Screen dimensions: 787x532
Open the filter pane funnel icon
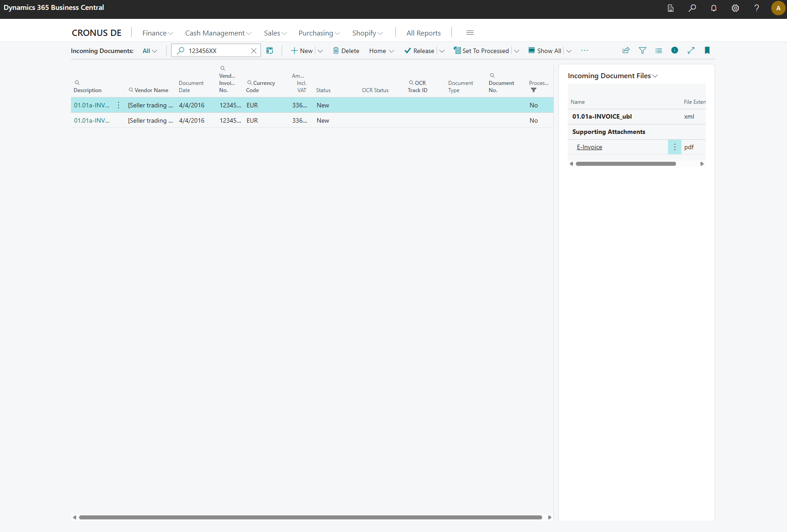[x=642, y=50]
